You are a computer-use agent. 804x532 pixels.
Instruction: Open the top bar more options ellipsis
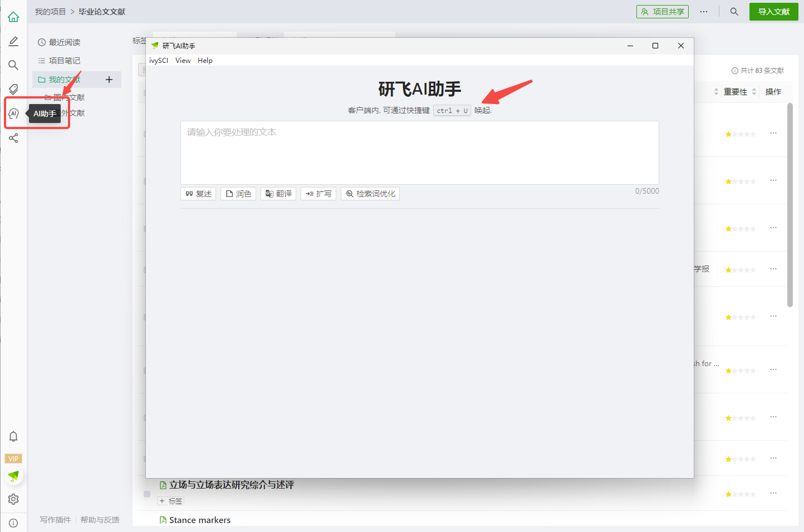[x=704, y=12]
